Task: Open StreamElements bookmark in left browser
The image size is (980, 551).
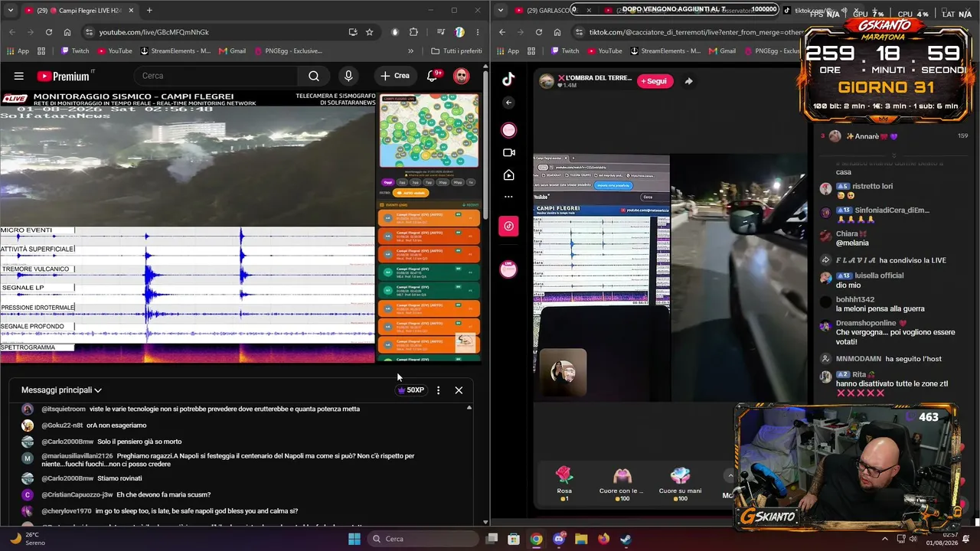Action: tap(175, 51)
